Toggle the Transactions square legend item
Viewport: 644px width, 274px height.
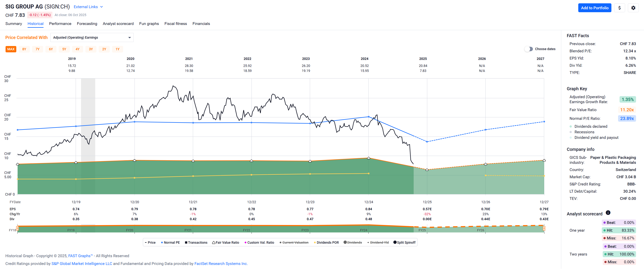click(x=196, y=242)
